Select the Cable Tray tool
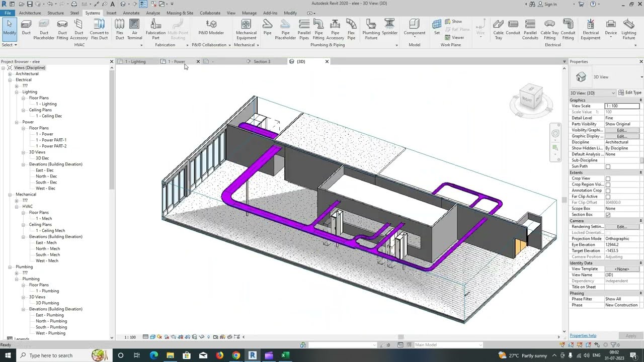The image size is (644, 362). point(498,30)
